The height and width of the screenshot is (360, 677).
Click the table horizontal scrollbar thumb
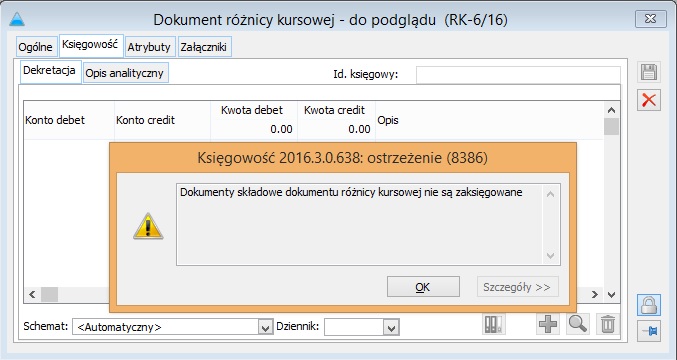point(49,295)
